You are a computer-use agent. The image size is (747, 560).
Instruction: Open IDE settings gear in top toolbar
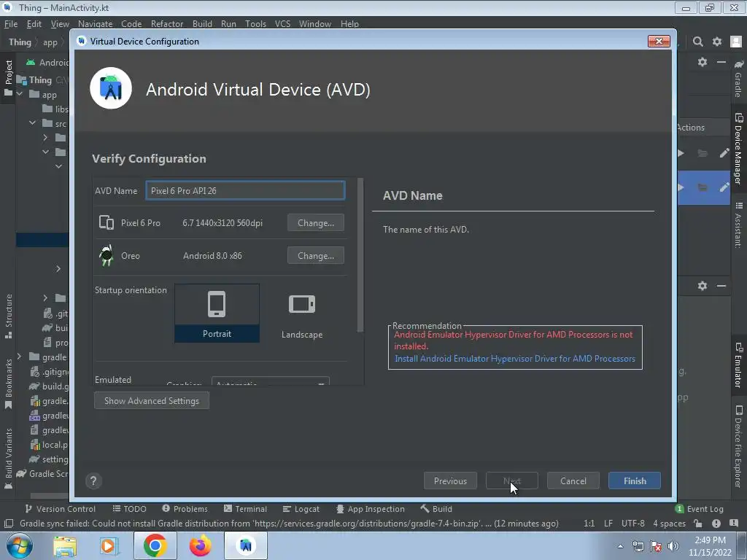717,42
